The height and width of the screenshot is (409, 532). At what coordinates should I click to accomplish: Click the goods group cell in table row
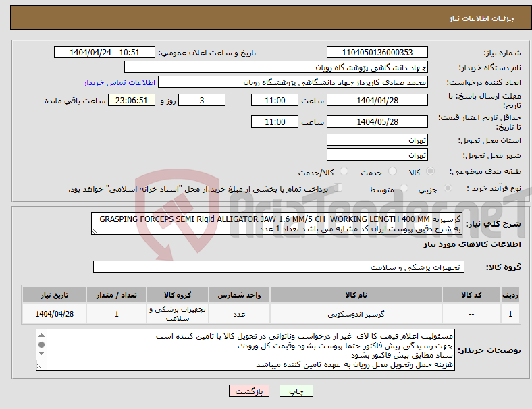point(178,314)
